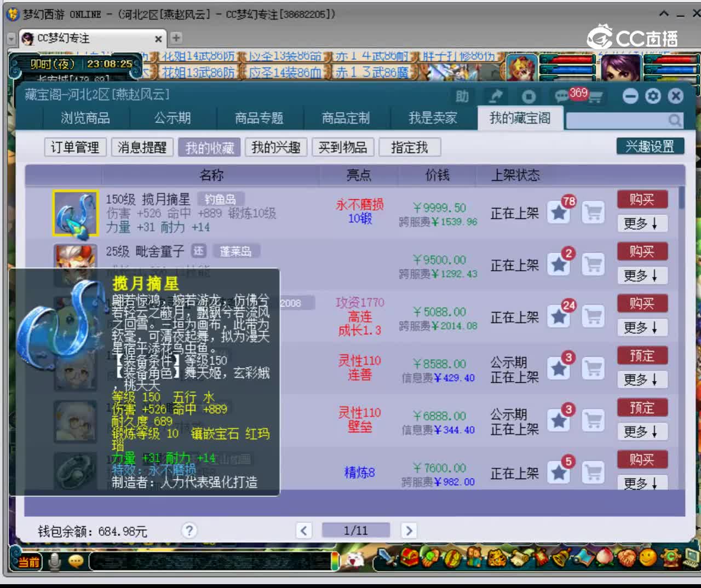Add ￥8588.00 item to cart
The width and height of the screenshot is (701, 588).
[x=593, y=368]
